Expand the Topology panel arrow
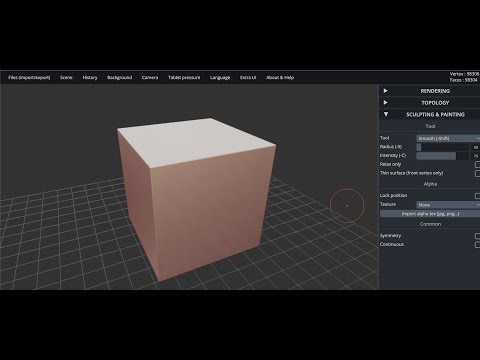Viewport: 480px width, 360px height. pos(386,103)
